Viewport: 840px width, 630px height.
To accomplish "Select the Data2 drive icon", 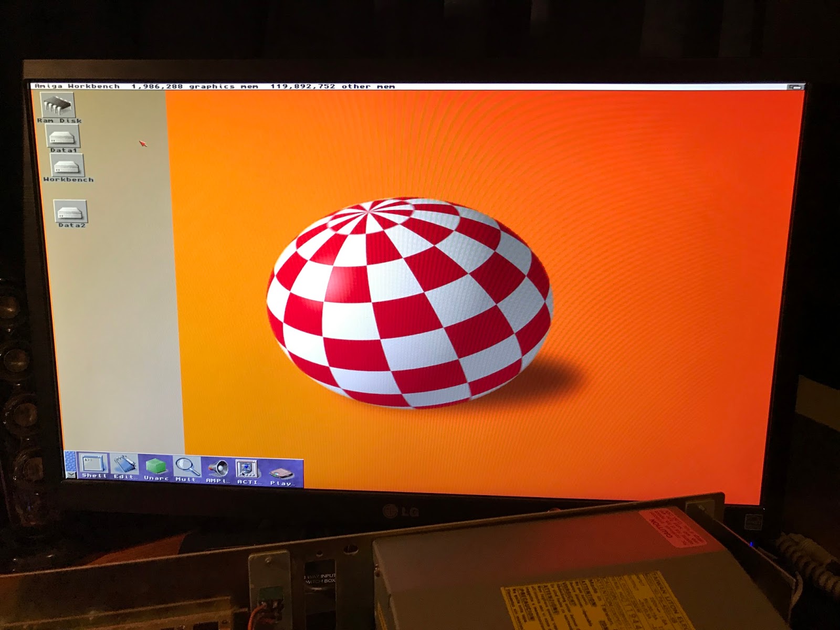I will tap(71, 211).
